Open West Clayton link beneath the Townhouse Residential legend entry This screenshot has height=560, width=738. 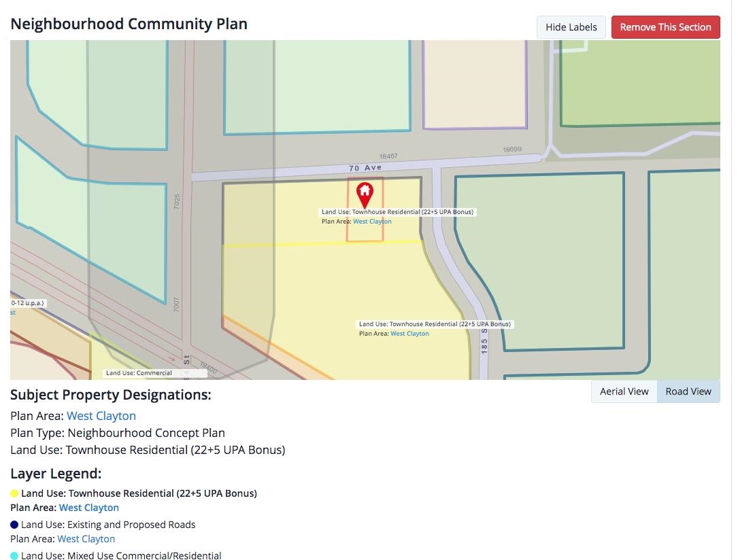pos(89,508)
